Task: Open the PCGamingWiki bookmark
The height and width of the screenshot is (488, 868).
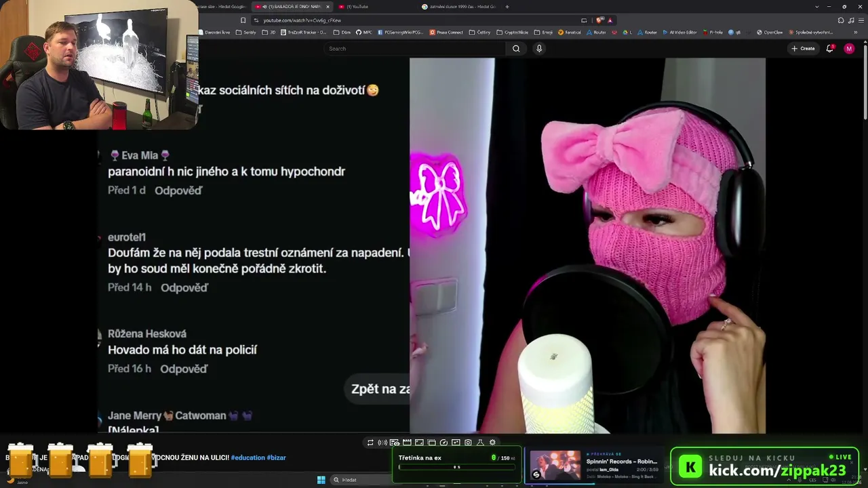Action: pos(400,33)
